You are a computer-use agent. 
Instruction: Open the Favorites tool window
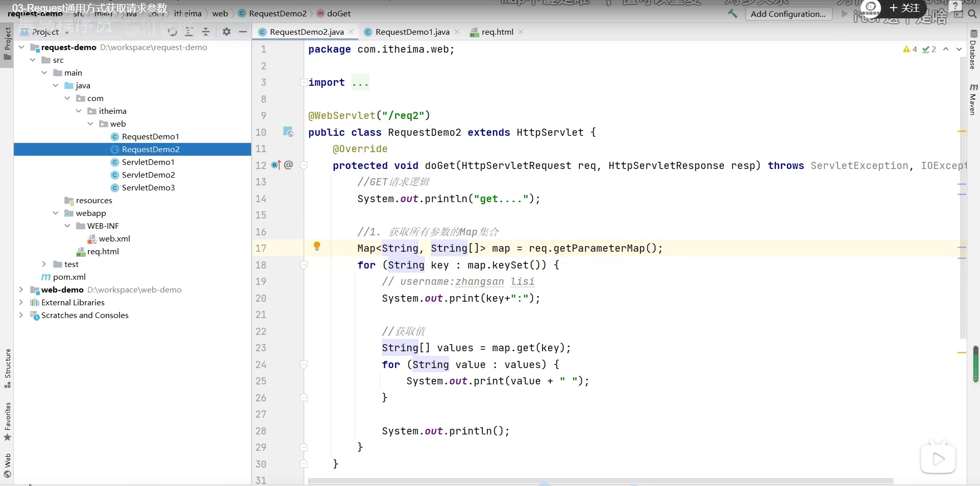[x=8, y=422]
